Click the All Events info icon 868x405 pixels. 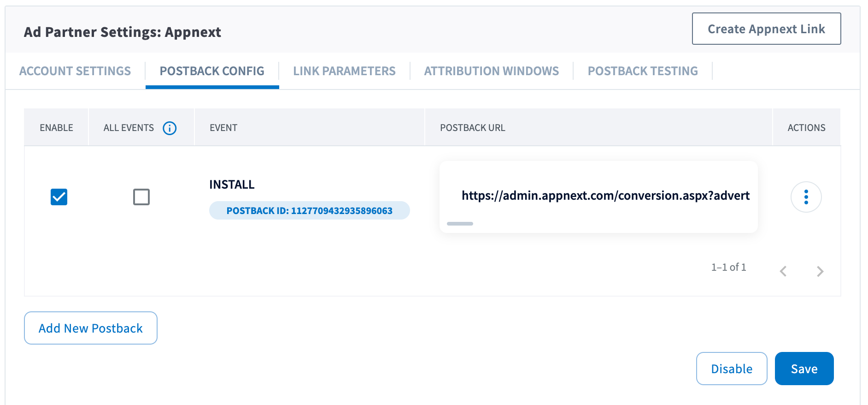point(170,128)
